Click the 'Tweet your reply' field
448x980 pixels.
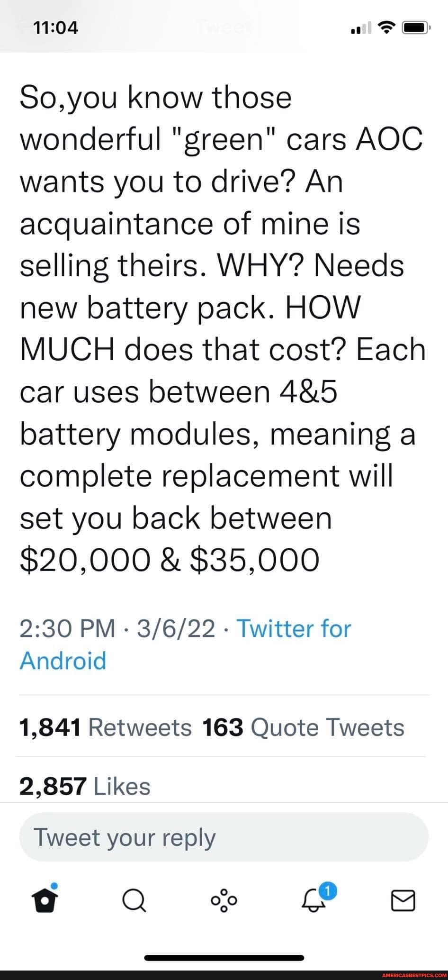click(224, 838)
